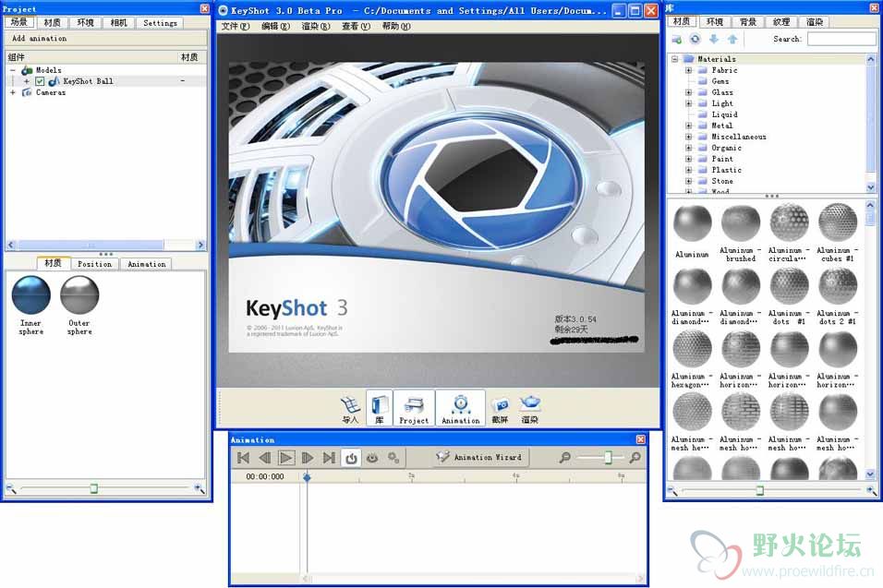This screenshot has width=883, height=588.
Task: Switch to the 渲染 tab in the library panel
Action: (815, 22)
